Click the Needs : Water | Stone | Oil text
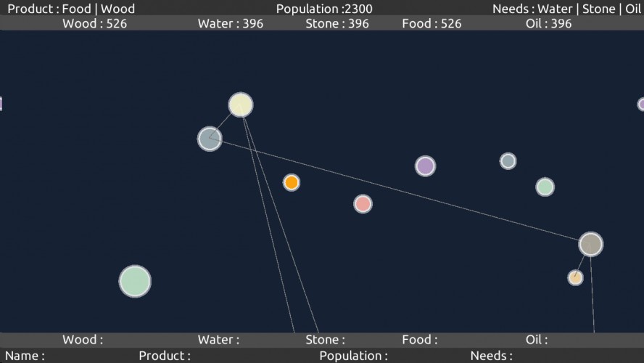Screen dimensions: 644x363 click(567, 9)
